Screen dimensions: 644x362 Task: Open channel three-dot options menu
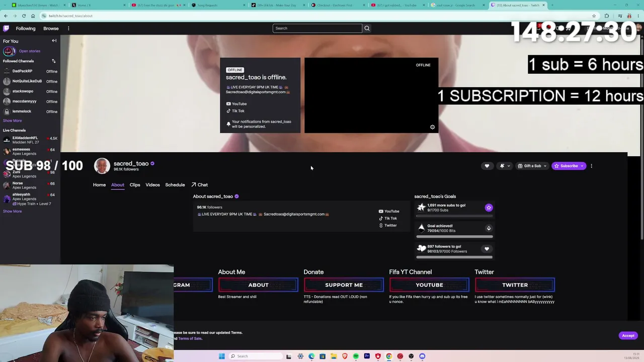[x=591, y=166]
